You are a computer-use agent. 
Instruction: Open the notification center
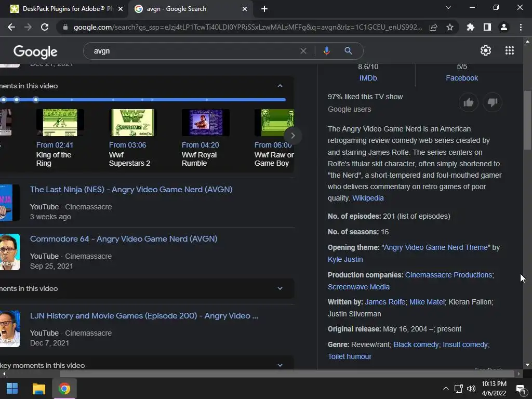[x=521, y=389]
